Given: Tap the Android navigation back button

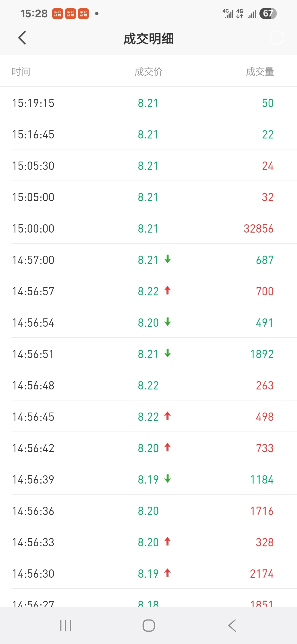Looking at the screenshot, I should pos(232,626).
